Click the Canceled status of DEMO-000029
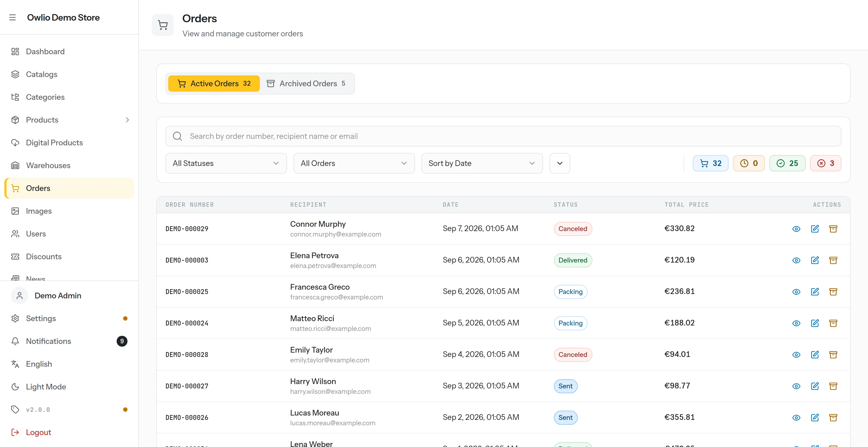Image resolution: width=868 pixels, height=447 pixels. pos(573,229)
